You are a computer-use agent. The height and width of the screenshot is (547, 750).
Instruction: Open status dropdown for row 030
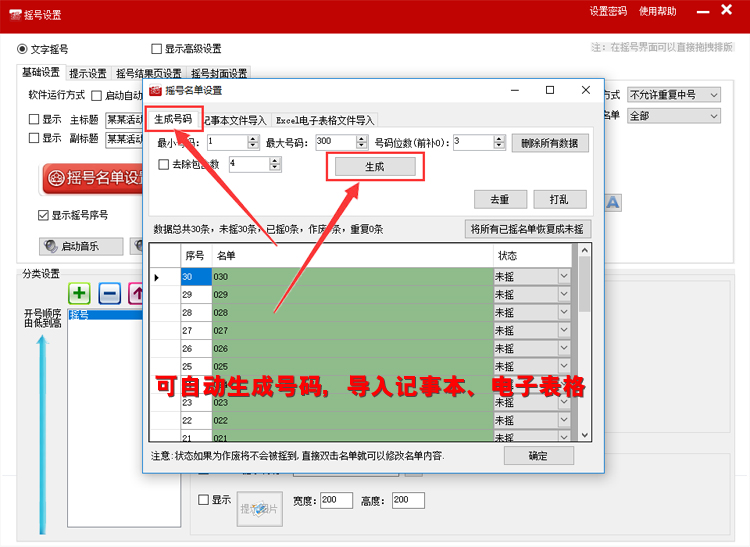tap(564, 276)
